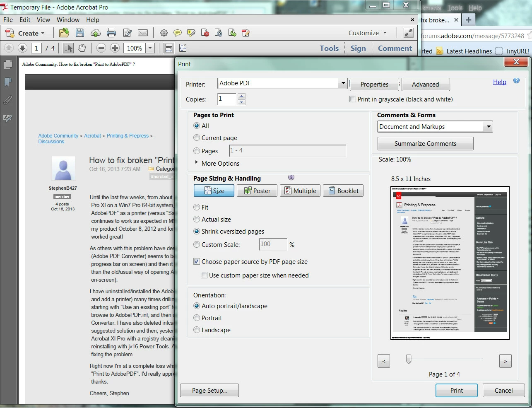Image resolution: width=532 pixels, height=408 pixels.
Task: Click the Page Setup button
Action: [209, 390]
